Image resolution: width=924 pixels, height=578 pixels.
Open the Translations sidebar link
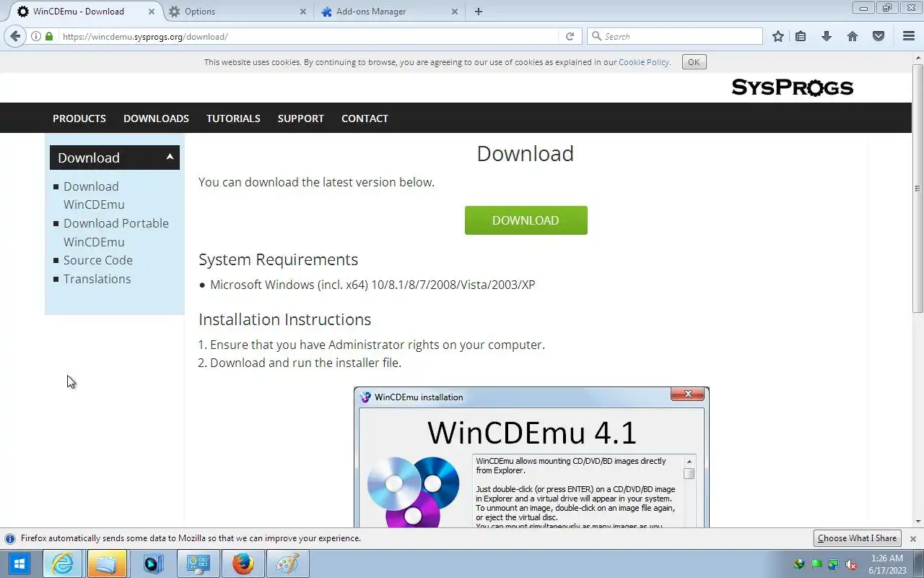[x=97, y=279]
